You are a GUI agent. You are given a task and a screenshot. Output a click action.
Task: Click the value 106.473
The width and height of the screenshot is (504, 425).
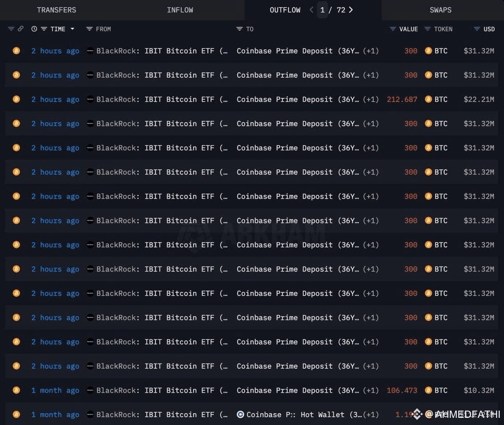click(x=402, y=391)
